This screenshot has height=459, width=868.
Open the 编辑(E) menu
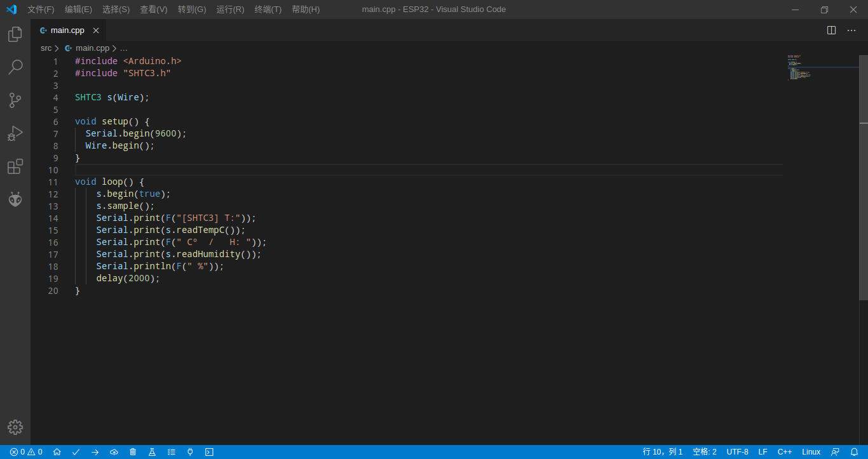click(x=78, y=10)
